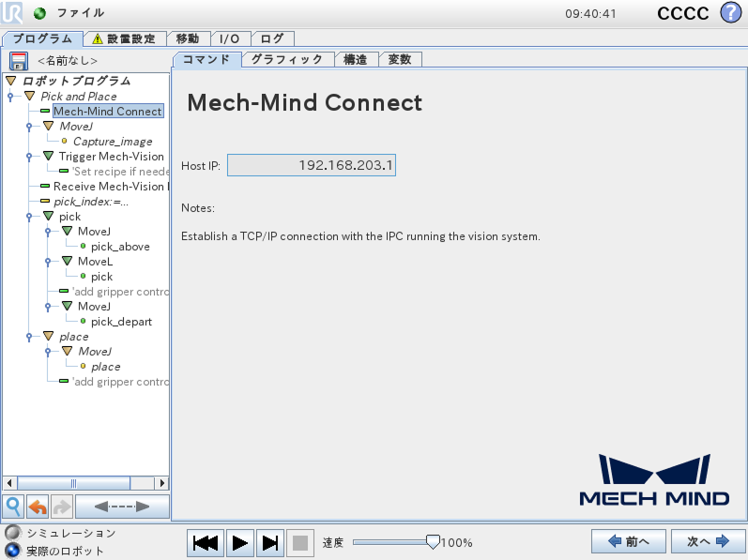The image size is (748, 560).
Task: Collapse the pick folder node
Action: pos(48,216)
